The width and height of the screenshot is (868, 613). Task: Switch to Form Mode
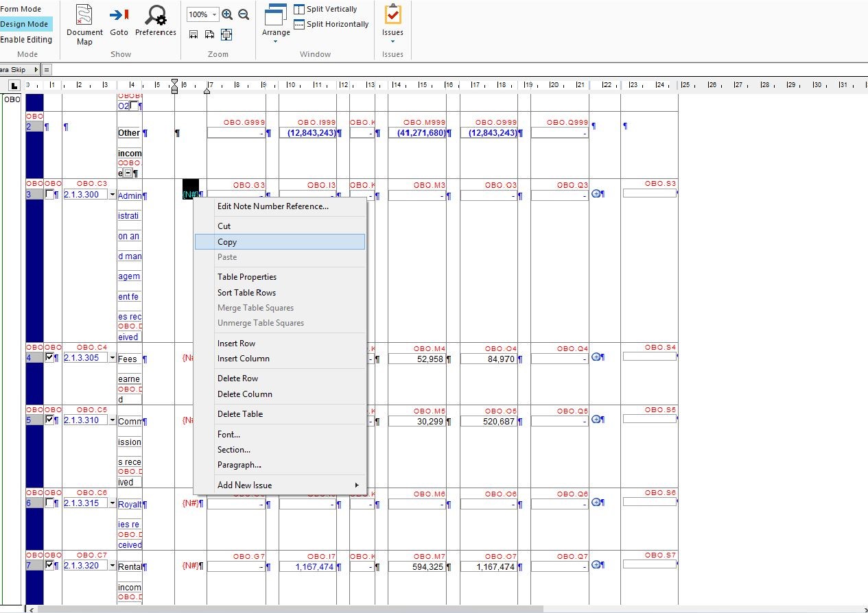(x=21, y=9)
